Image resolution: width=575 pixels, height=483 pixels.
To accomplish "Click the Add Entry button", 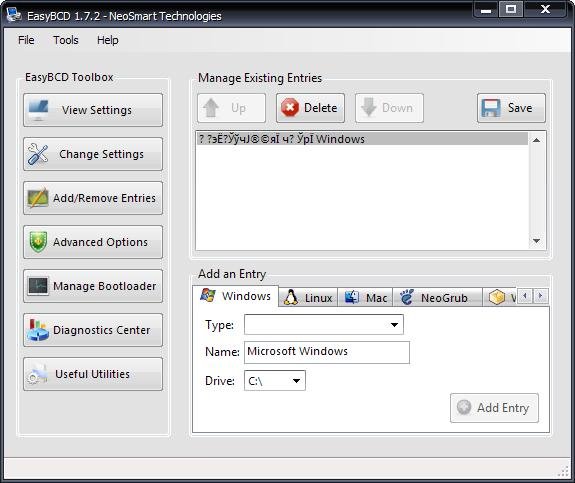I will click(x=494, y=408).
